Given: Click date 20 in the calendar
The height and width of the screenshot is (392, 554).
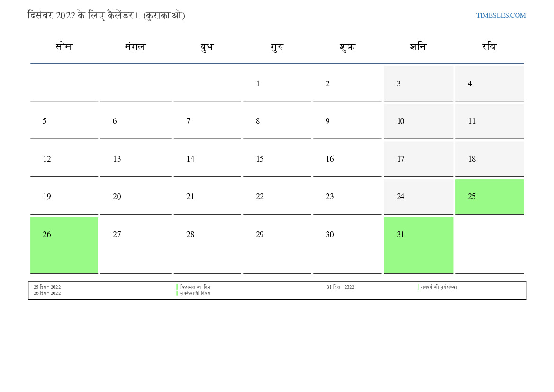Looking at the screenshot, I should click(x=136, y=197).
